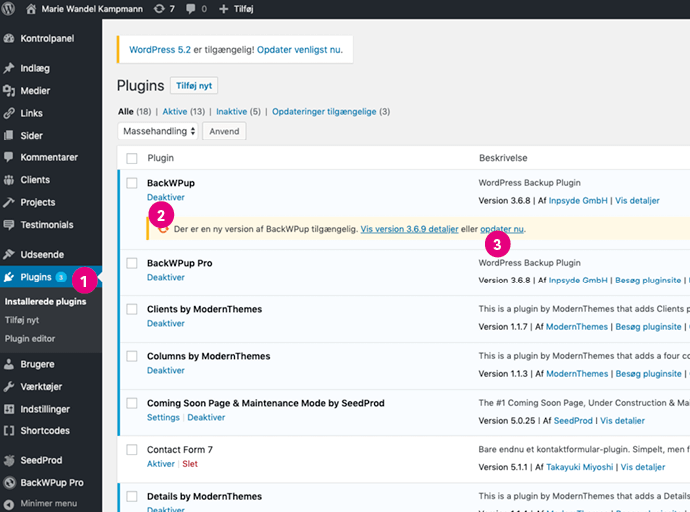The height and width of the screenshot is (512, 690).
Task: Click the WordPress logo icon
Action: point(8,8)
